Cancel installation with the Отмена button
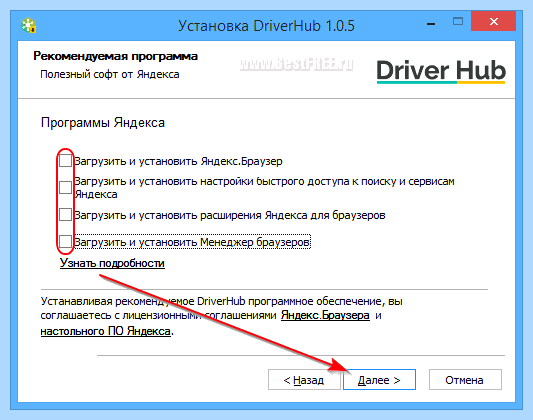The image size is (533, 420). (x=465, y=380)
